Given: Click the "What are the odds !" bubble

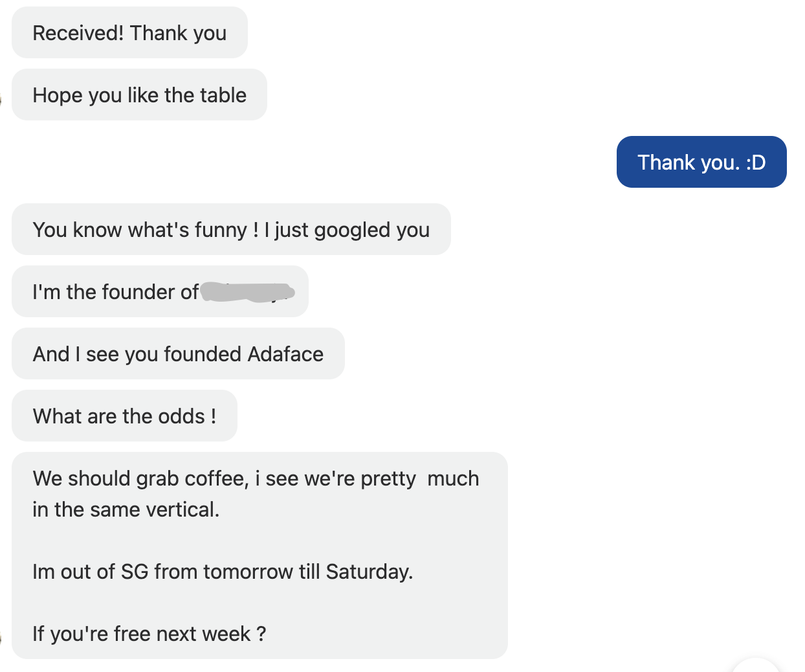Looking at the screenshot, I should pos(124,416).
